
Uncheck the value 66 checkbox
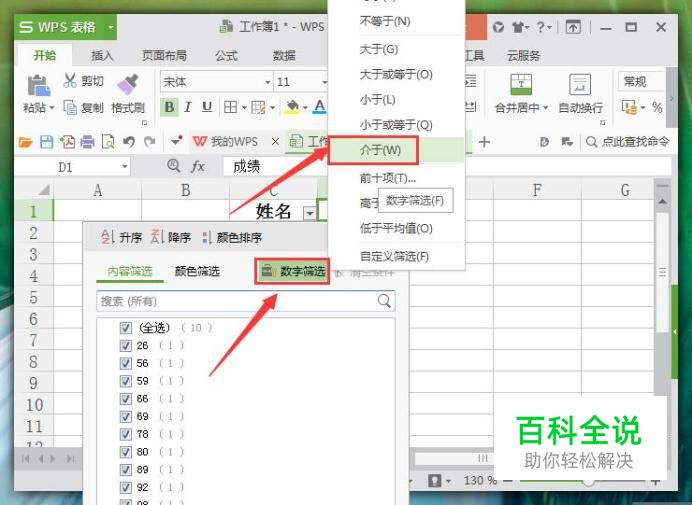tap(126, 399)
